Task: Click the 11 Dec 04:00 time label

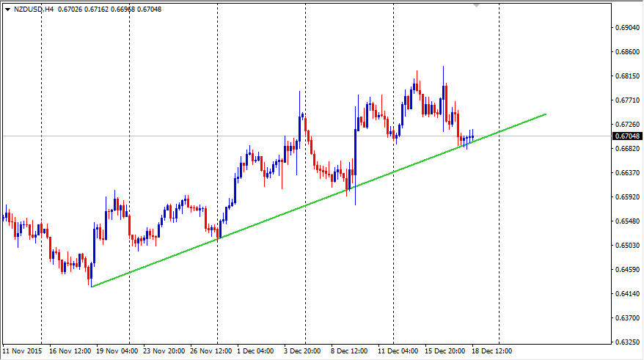Action: (x=398, y=351)
